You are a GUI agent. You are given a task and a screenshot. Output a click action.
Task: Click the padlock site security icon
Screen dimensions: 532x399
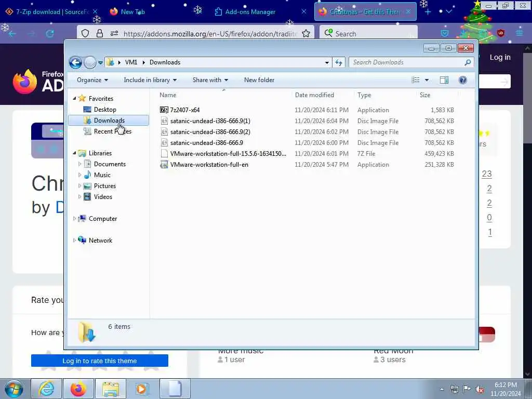[x=99, y=33]
